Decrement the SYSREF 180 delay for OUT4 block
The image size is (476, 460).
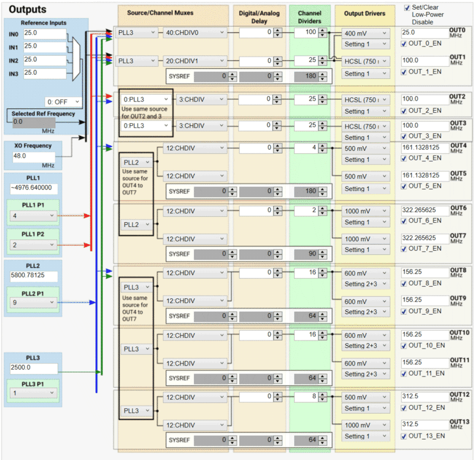(x=322, y=194)
